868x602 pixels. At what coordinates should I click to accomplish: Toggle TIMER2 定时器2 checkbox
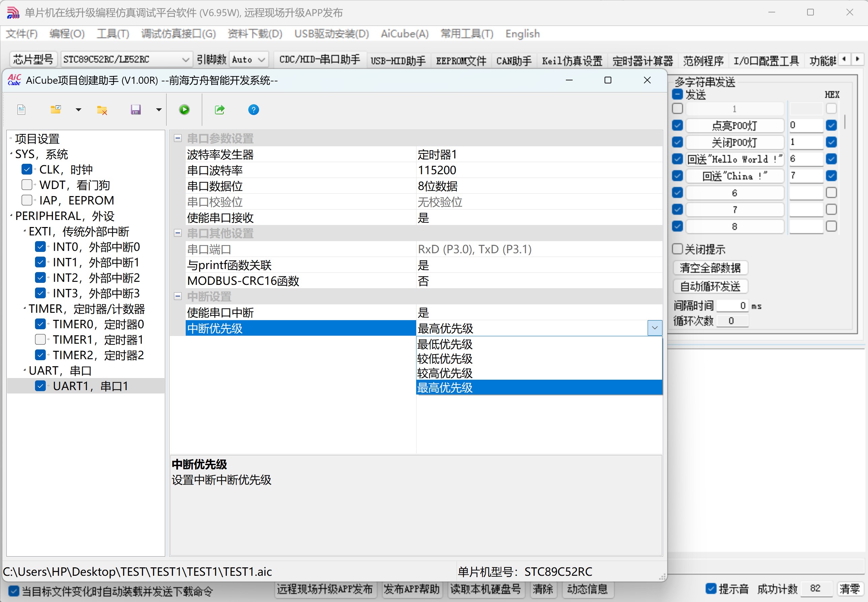40,355
